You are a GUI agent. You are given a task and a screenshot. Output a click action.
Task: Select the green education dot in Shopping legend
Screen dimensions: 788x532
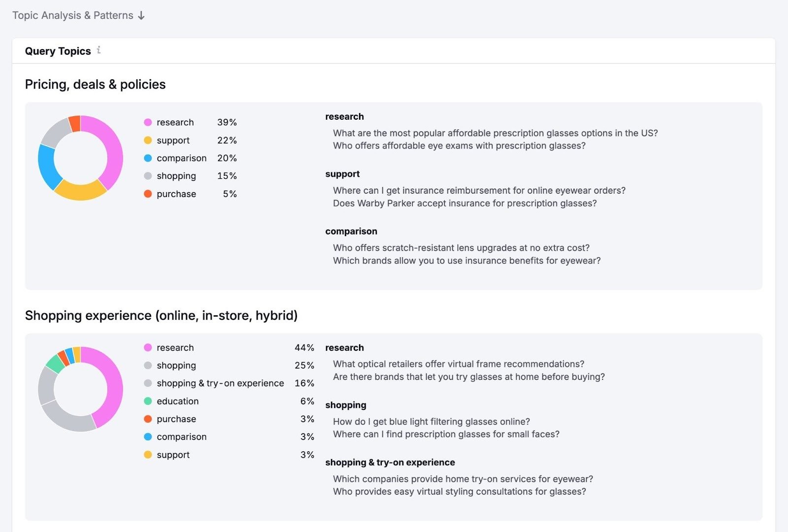pyautogui.click(x=147, y=401)
